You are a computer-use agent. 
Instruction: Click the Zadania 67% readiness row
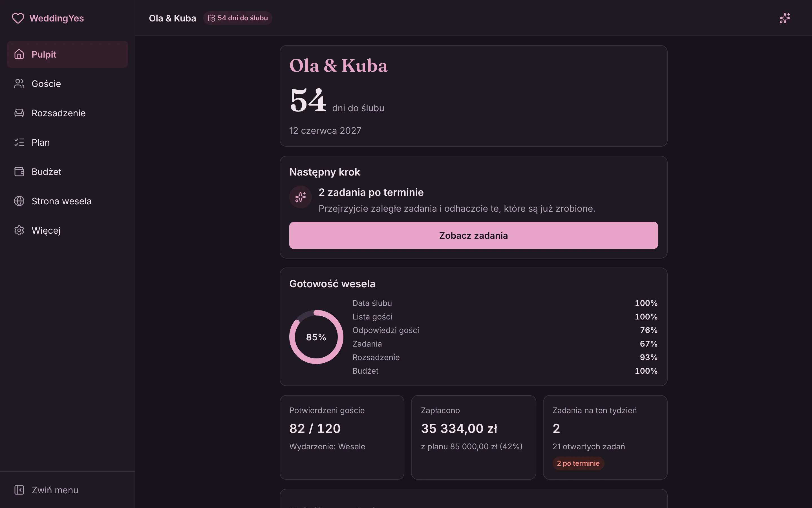tap(505, 344)
